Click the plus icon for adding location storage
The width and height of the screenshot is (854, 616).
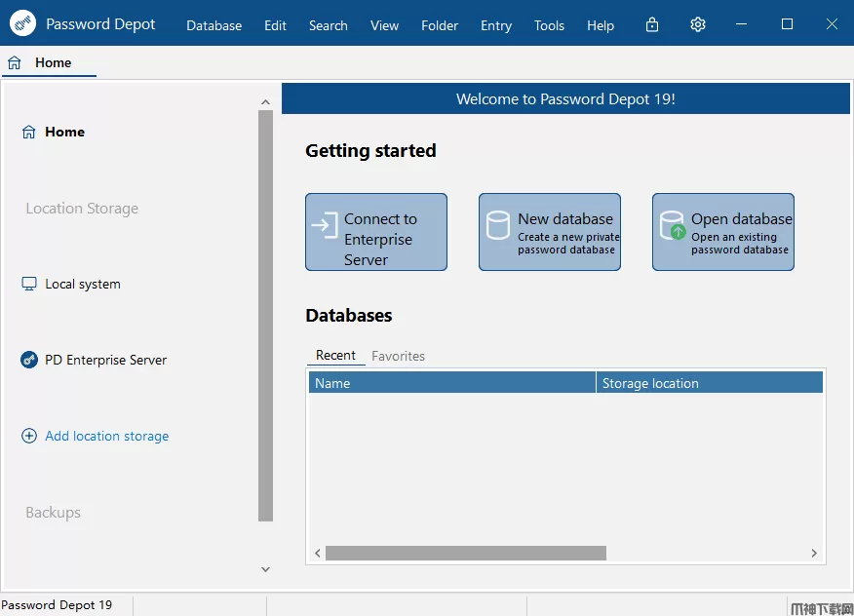click(x=29, y=436)
